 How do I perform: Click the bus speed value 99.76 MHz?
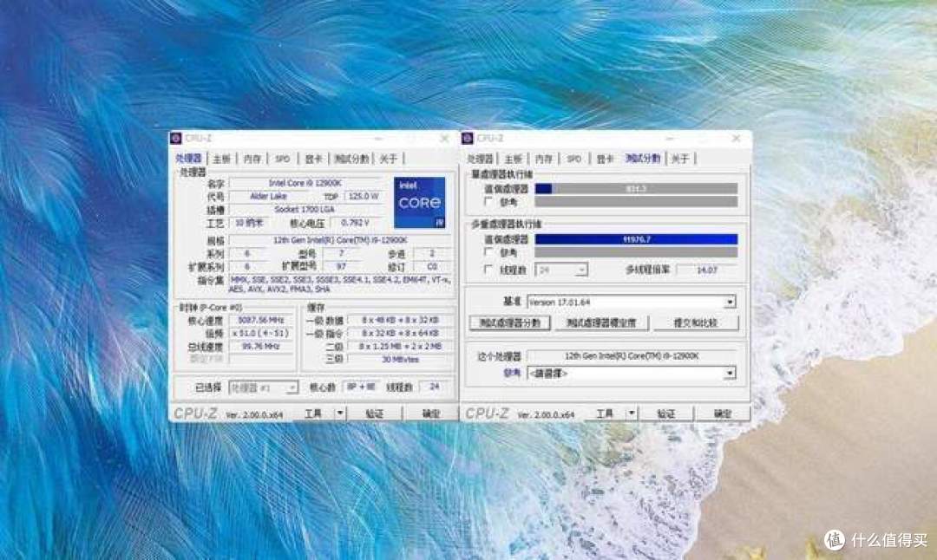point(261,346)
